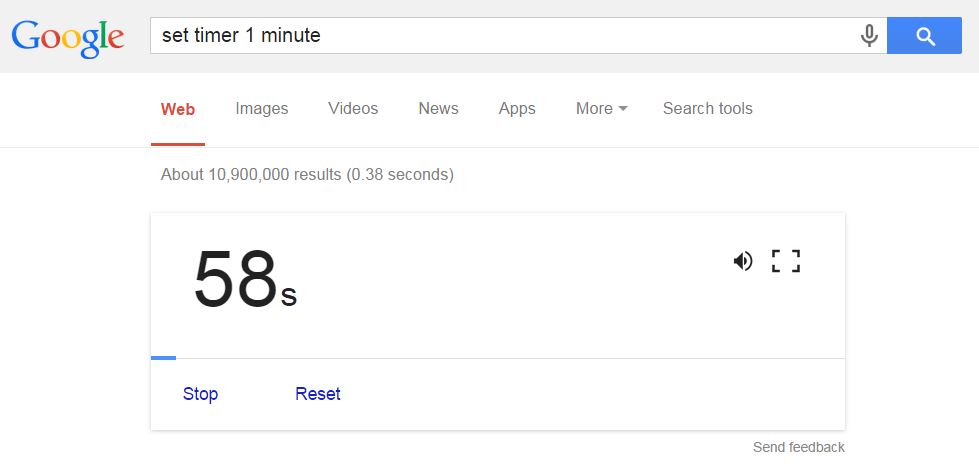Click the Send feedback link

tap(799, 447)
